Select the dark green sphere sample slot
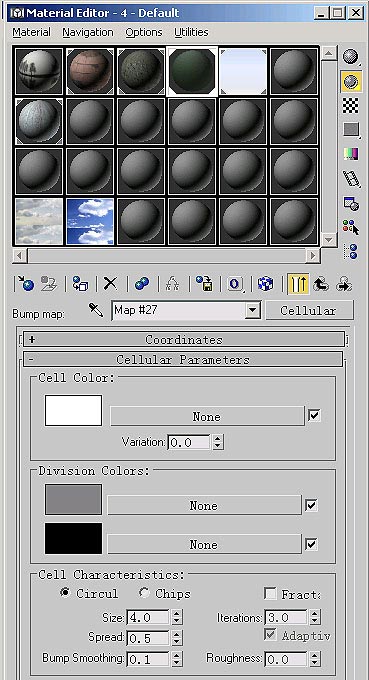This screenshot has height=680, width=369. tap(192, 71)
